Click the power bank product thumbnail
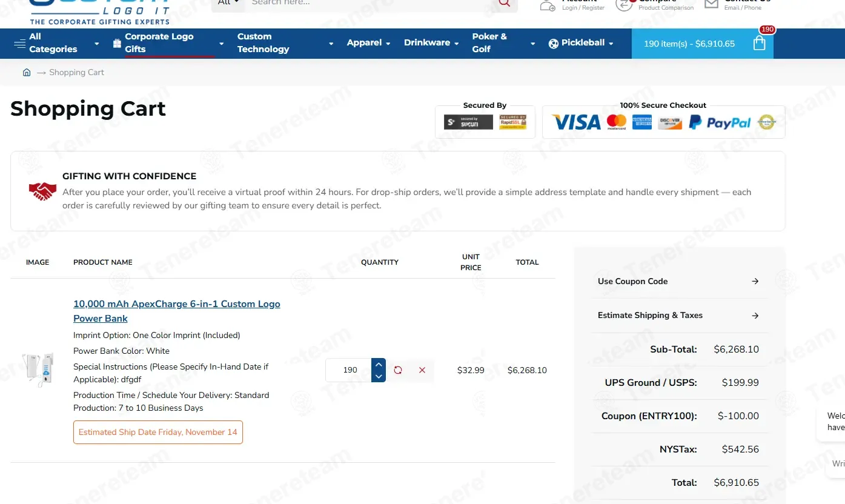 (38, 369)
